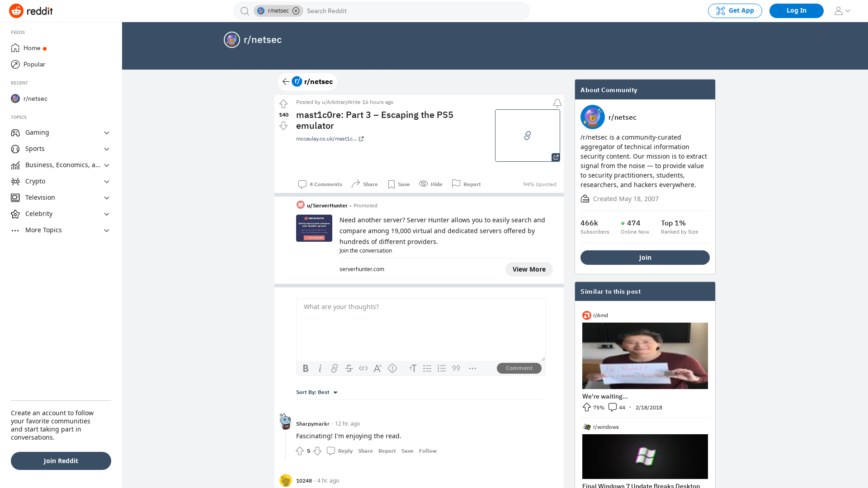Toggle strikethrough formatting
The image size is (868, 488).
(349, 369)
